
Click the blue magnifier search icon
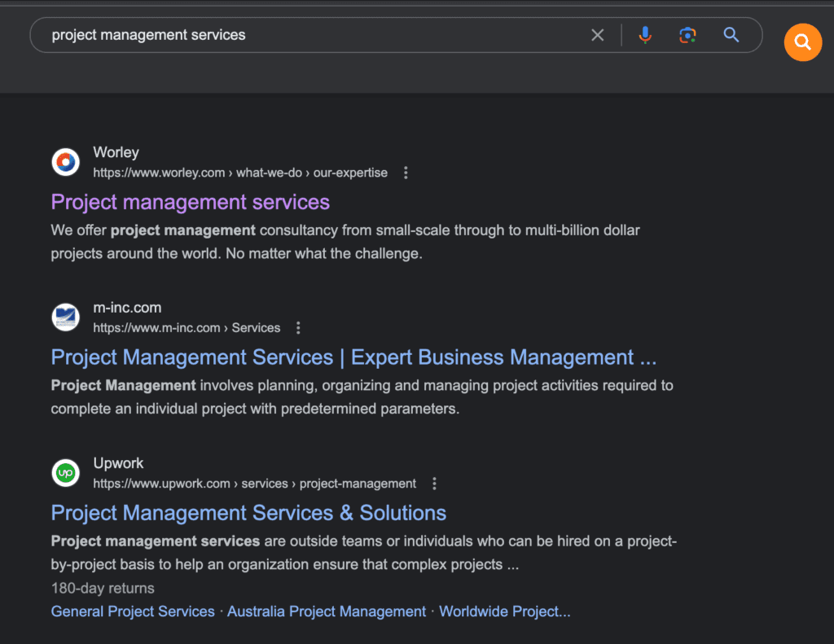[x=731, y=35]
